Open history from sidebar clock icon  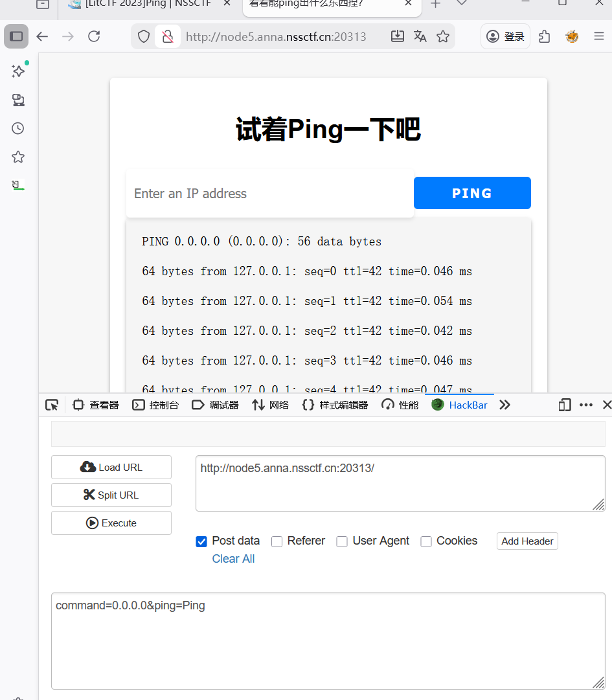click(18, 128)
